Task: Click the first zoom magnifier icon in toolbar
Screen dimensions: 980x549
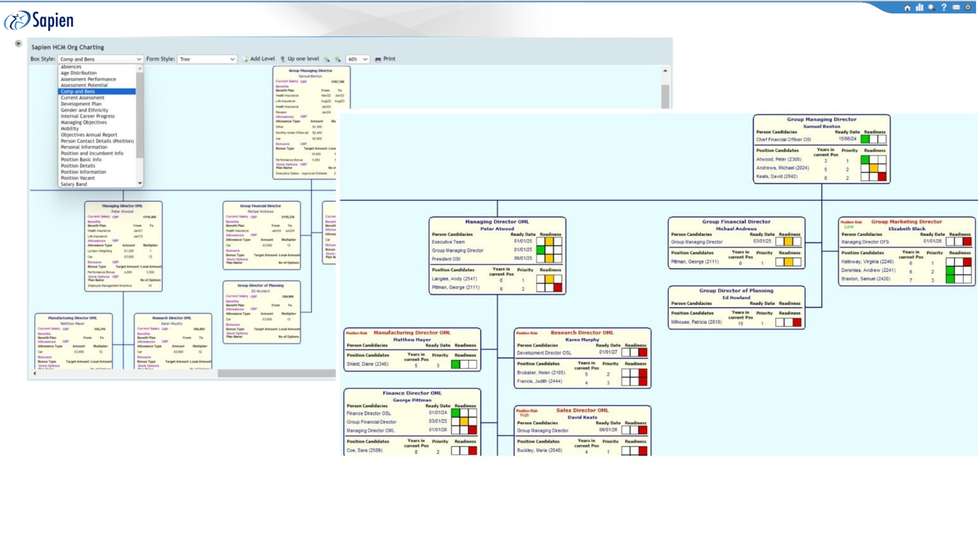Action: coord(327,59)
